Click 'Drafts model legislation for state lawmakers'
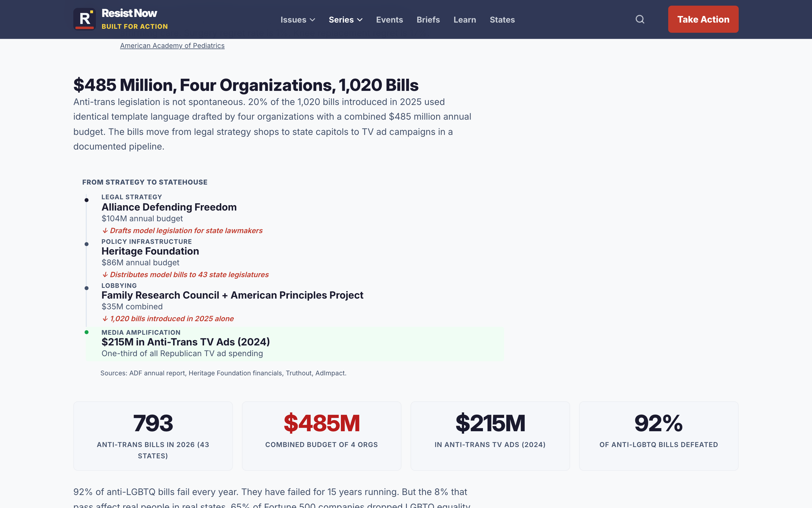 pos(182,231)
